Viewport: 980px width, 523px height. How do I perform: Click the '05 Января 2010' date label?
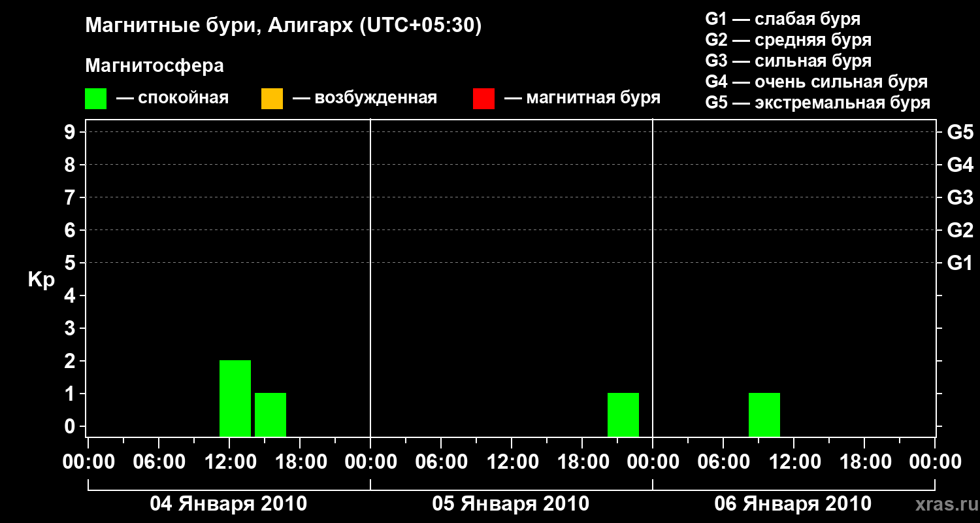(x=511, y=504)
